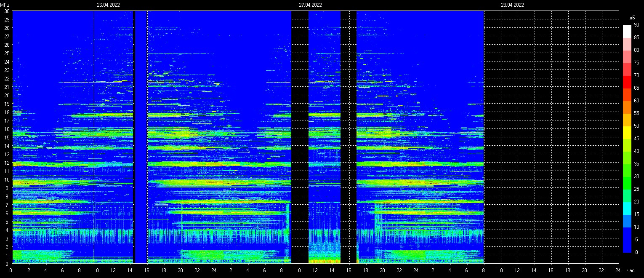Click the 18 MHz frequency axis tick label
The width and height of the screenshot is (644, 278).
coord(7,112)
